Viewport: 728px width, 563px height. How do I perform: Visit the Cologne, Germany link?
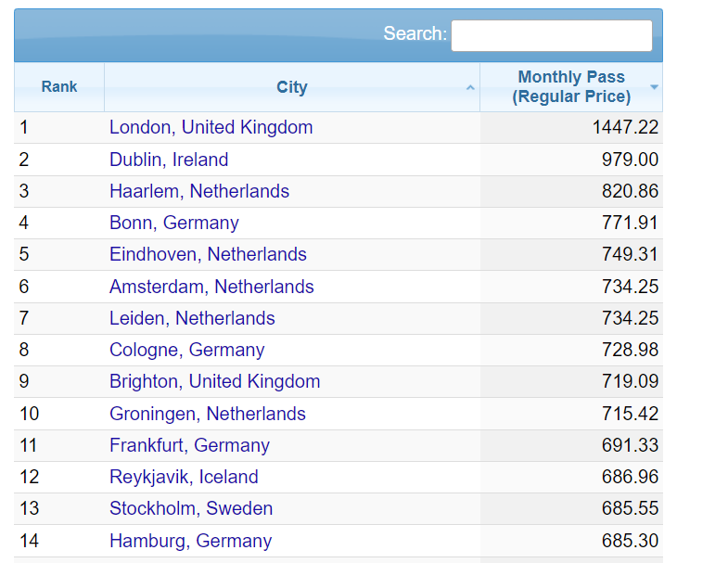point(186,350)
